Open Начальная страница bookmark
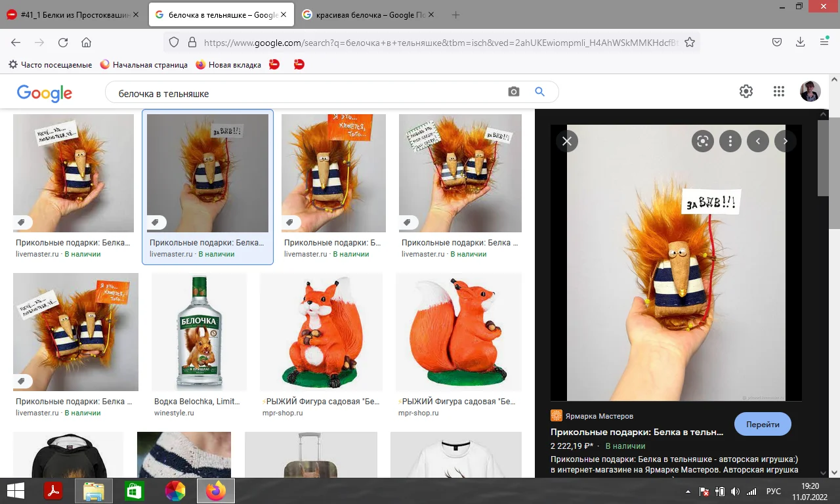 coord(144,65)
